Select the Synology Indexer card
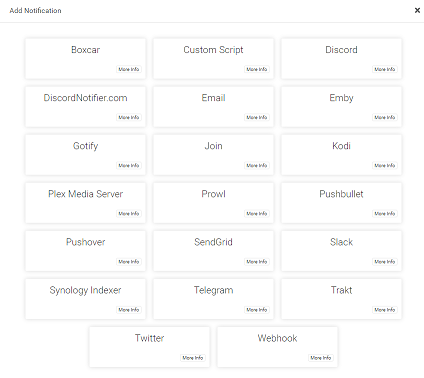The height and width of the screenshot is (378, 424). [85, 299]
